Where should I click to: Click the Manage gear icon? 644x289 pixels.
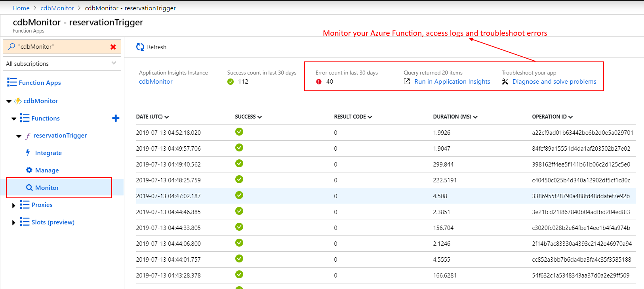tap(29, 170)
